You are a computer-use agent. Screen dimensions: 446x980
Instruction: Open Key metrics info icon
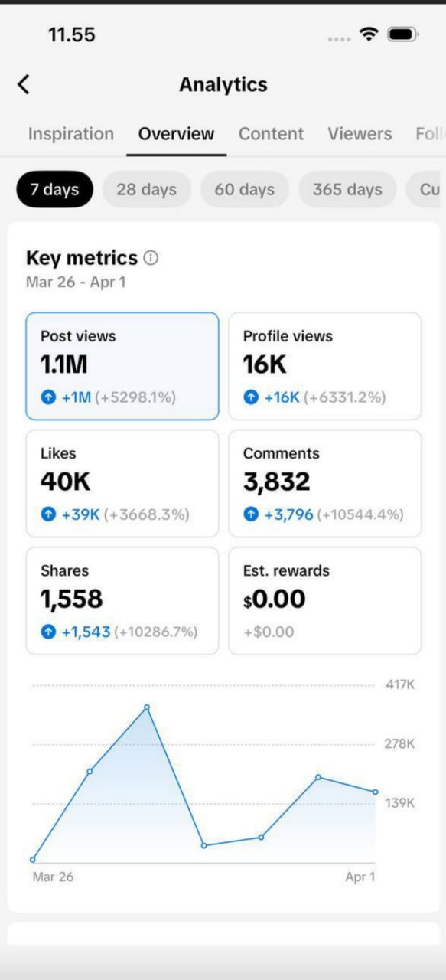(151, 258)
